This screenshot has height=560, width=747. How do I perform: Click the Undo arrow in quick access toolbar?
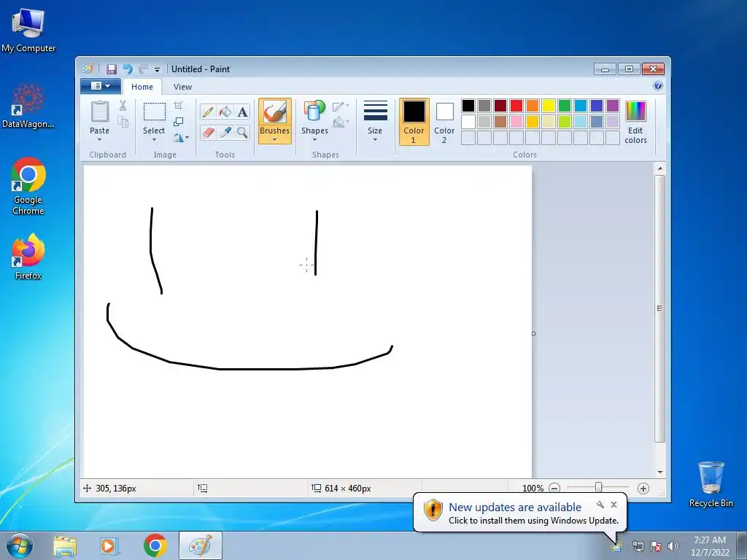[128, 69]
